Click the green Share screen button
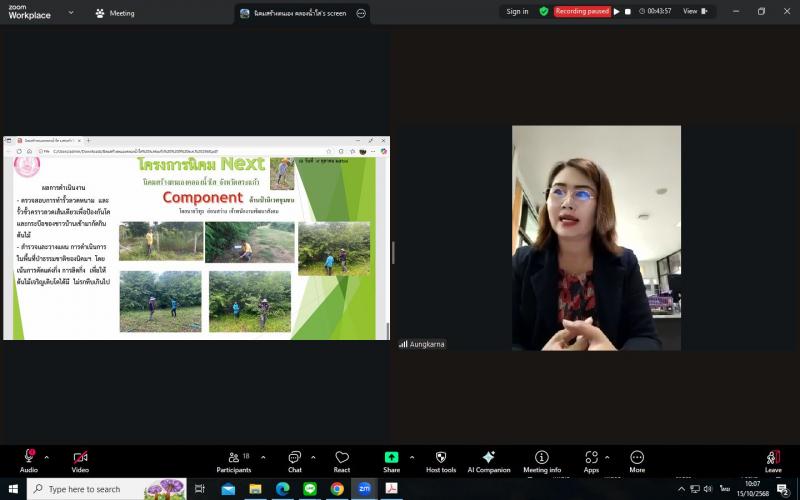 [391, 461]
